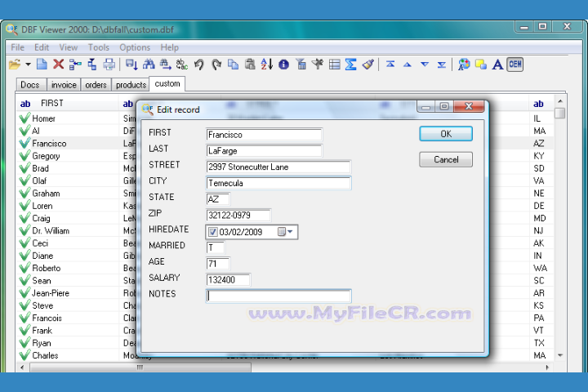Click the horizontal scrollbar left arrow
Image resolution: width=588 pixels, height=392 pixels.
(22, 367)
